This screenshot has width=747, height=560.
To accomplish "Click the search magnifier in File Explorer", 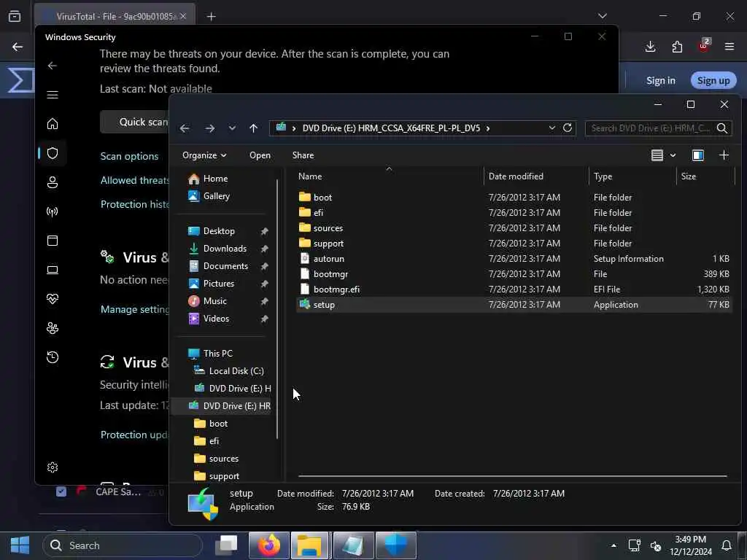I will [x=722, y=128].
